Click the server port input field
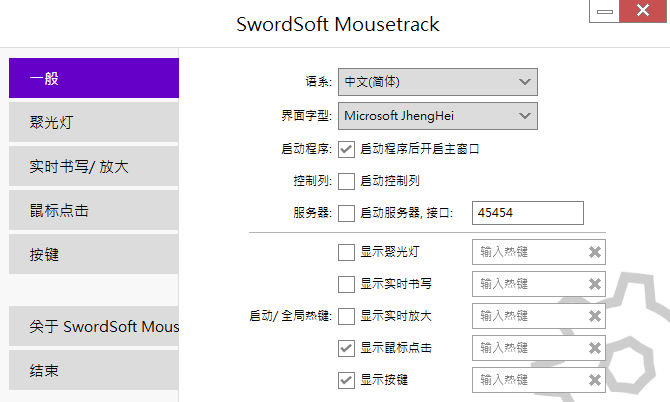This screenshot has height=402, width=670. point(528,213)
